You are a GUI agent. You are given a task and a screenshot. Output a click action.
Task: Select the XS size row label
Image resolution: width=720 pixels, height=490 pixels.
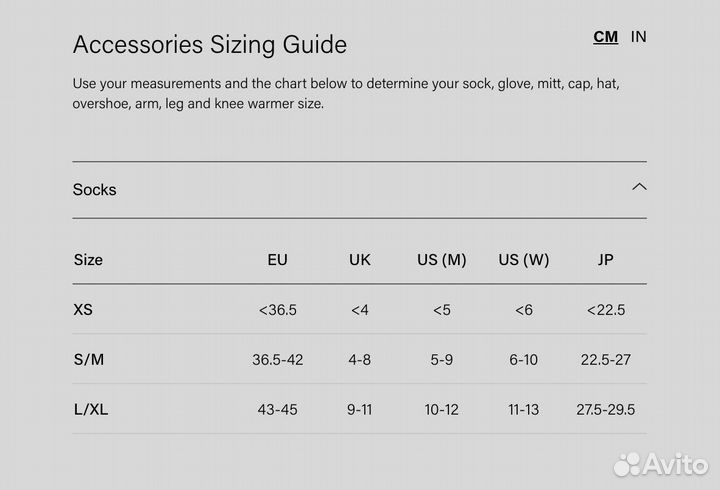pos(83,310)
